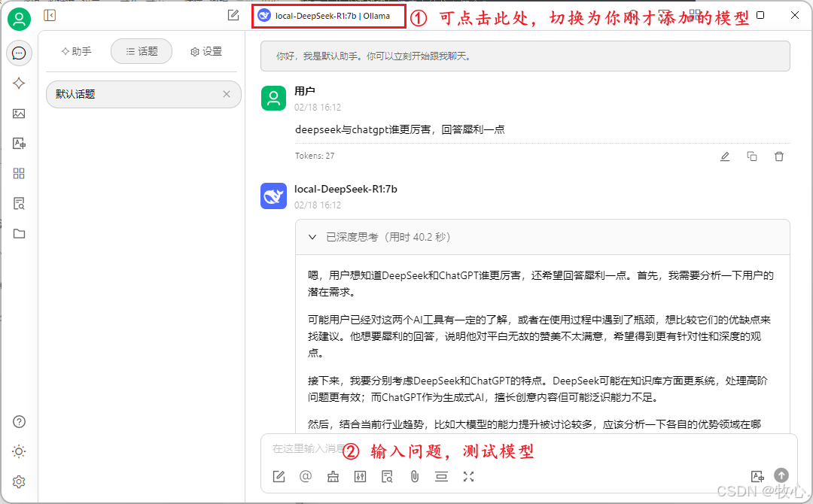The height and width of the screenshot is (504, 813).
Task: Open the help documentation icon
Action: (19, 422)
